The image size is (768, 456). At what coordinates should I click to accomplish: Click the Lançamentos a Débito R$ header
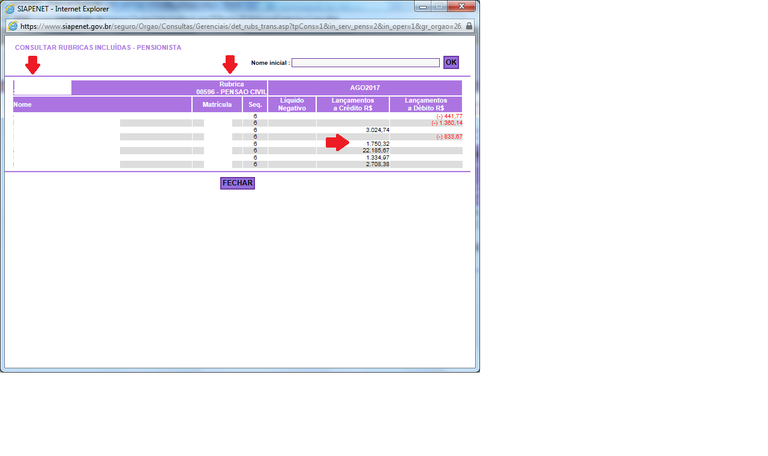click(425, 104)
